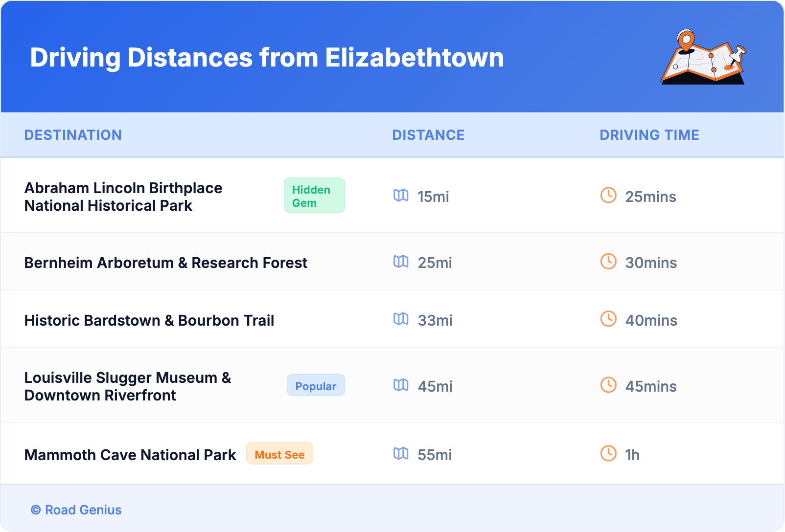The height and width of the screenshot is (532, 785).
Task: Click the map icon beside 55mi
Action: coord(401,454)
